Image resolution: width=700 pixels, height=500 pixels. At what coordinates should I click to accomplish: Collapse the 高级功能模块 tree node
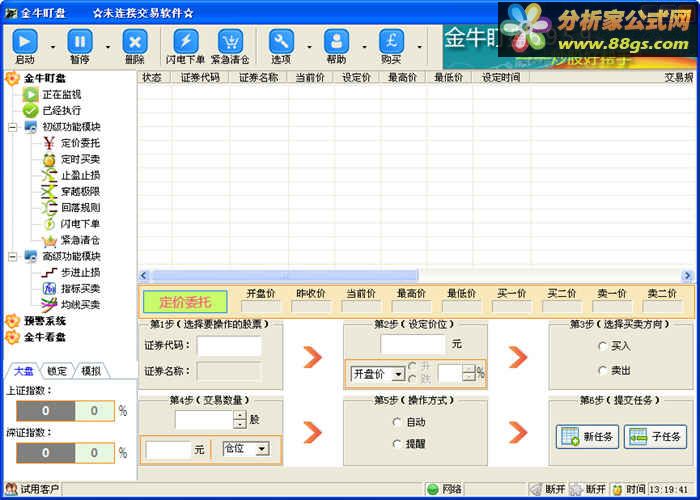pyautogui.click(x=12, y=257)
